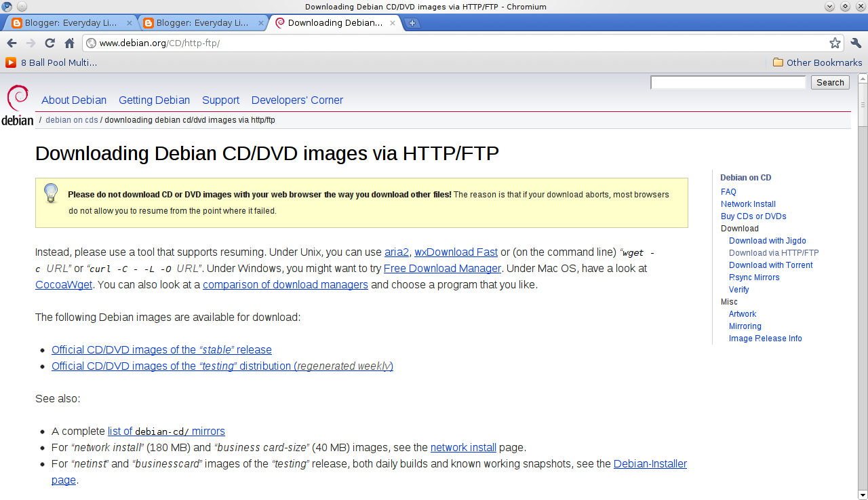Open the Developers' Corner menu
Screen dimensions: 868x500
coord(297,100)
